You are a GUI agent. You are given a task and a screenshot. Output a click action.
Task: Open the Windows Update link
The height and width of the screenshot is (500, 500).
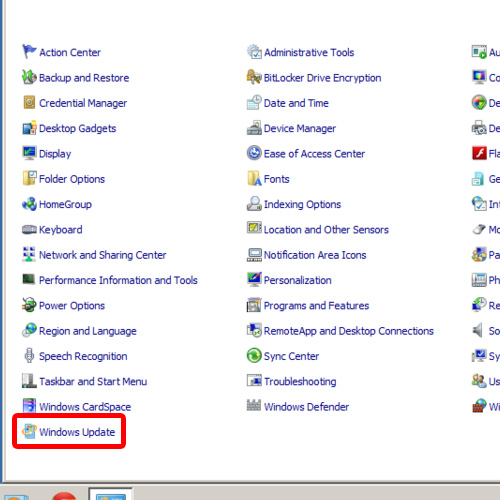point(77,432)
